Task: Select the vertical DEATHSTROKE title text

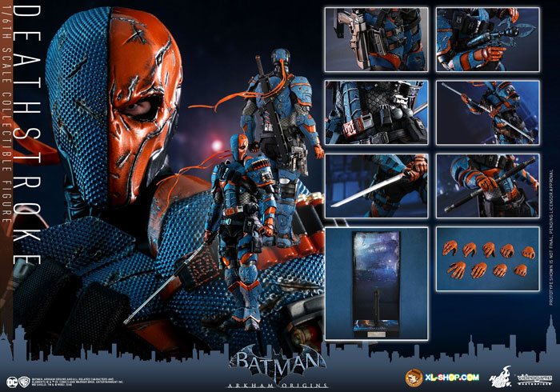Action: tap(28, 135)
